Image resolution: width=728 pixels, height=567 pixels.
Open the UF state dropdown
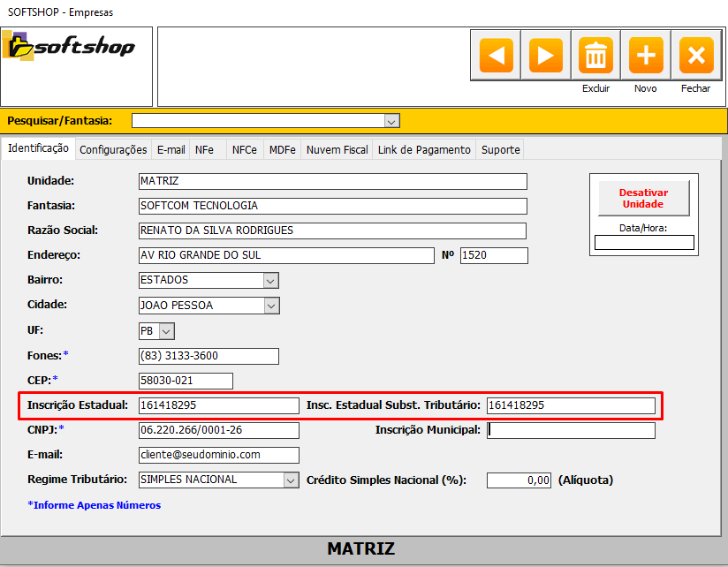point(166,331)
